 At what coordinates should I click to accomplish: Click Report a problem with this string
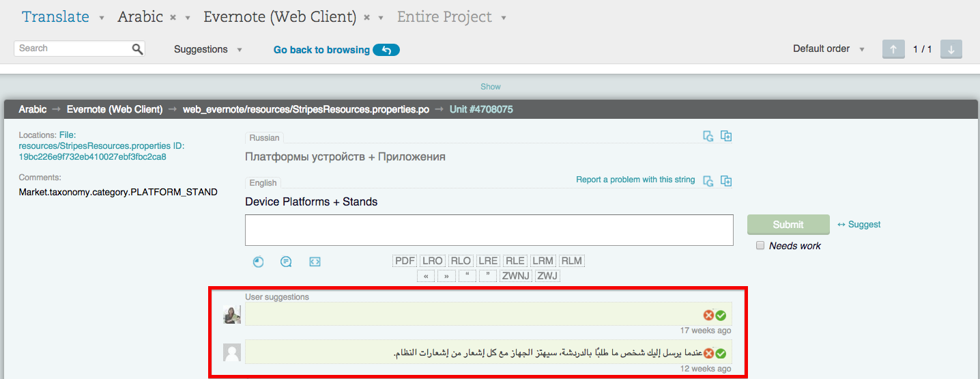[635, 180]
